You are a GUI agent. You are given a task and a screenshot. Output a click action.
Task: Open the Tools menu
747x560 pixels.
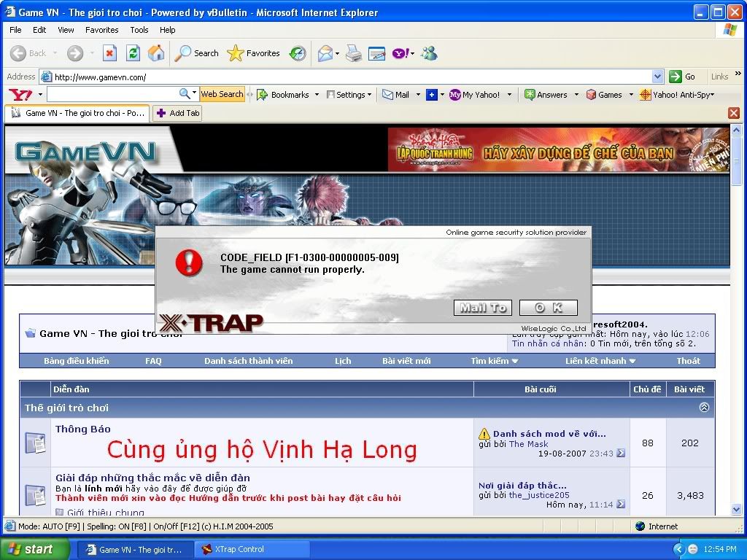click(x=139, y=30)
